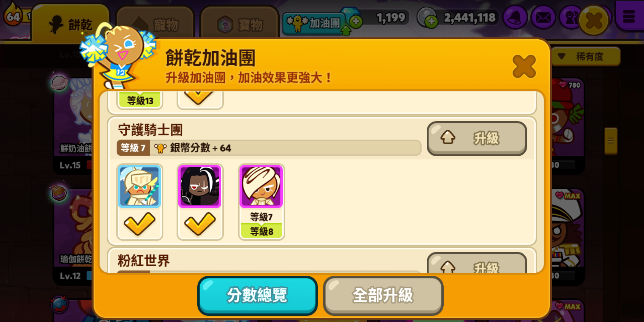The height and width of the screenshot is (322, 644).
Task: Upgrade the 守護騎士團 team with 升級
Action: [x=477, y=138]
